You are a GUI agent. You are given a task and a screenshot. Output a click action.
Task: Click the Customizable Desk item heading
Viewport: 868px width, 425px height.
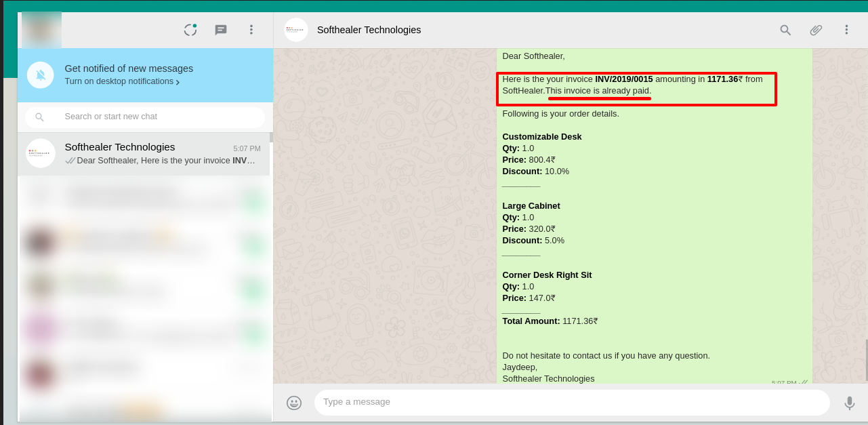pyautogui.click(x=542, y=136)
